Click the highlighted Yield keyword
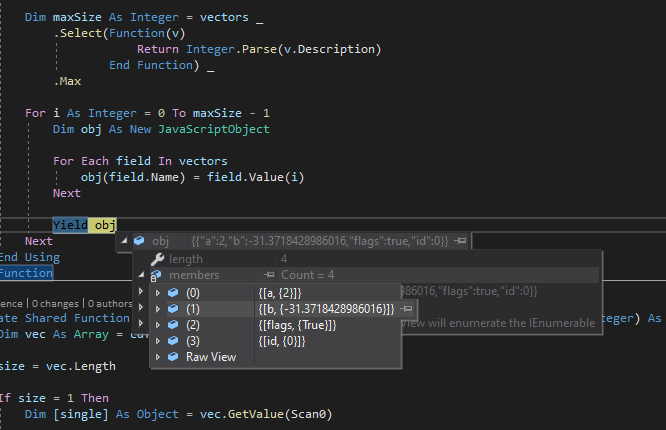 [x=70, y=225]
